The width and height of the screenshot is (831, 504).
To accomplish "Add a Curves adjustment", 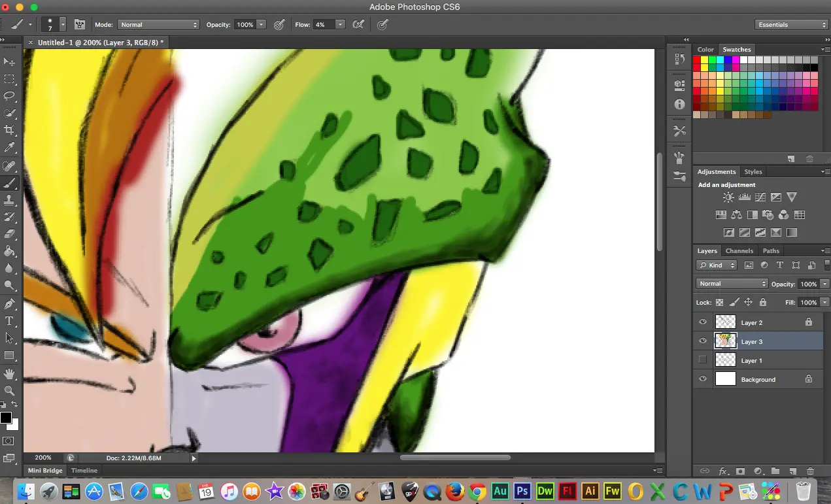I will (760, 197).
